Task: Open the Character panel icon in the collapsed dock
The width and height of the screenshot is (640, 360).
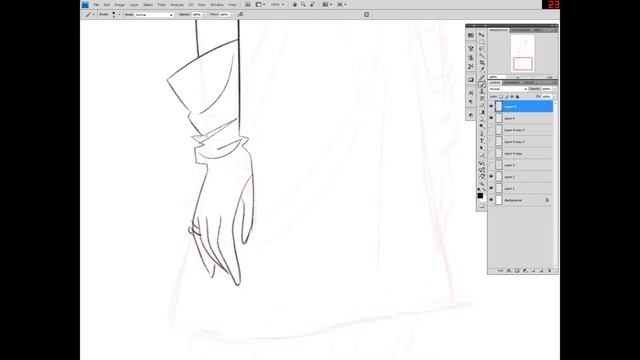Action: click(x=471, y=93)
